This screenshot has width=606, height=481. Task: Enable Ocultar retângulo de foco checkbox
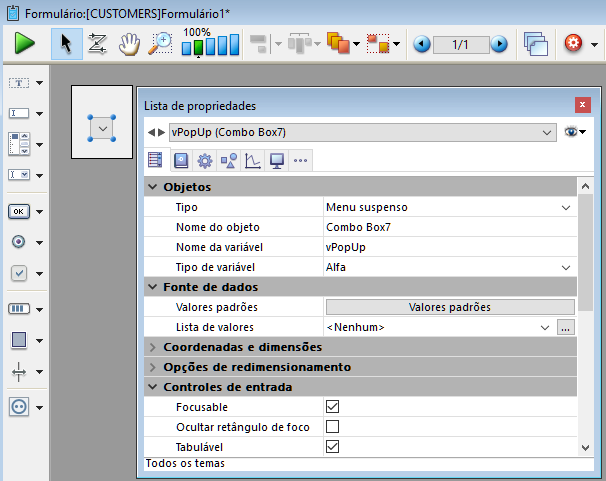click(333, 427)
